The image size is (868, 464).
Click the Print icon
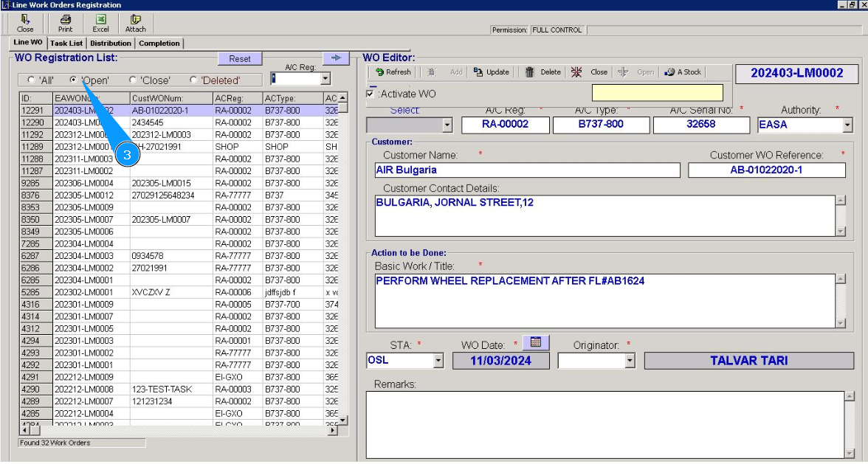pos(66,23)
